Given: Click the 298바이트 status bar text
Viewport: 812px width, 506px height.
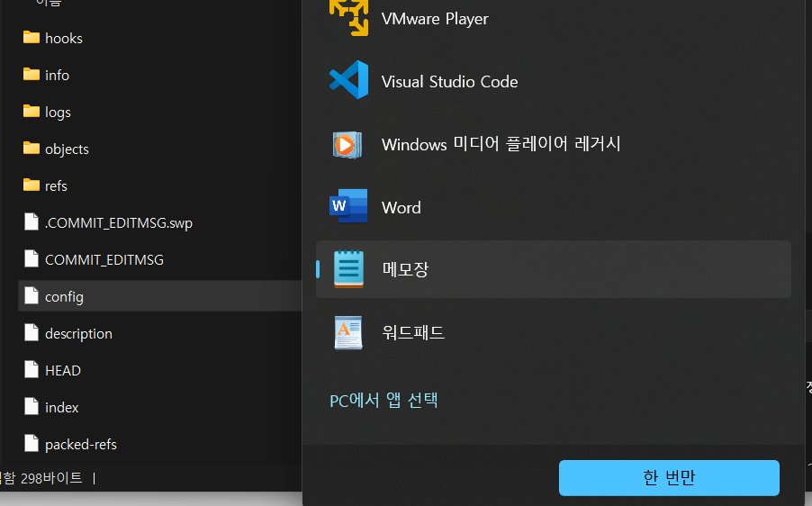Looking at the screenshot, I should [51, 477].
